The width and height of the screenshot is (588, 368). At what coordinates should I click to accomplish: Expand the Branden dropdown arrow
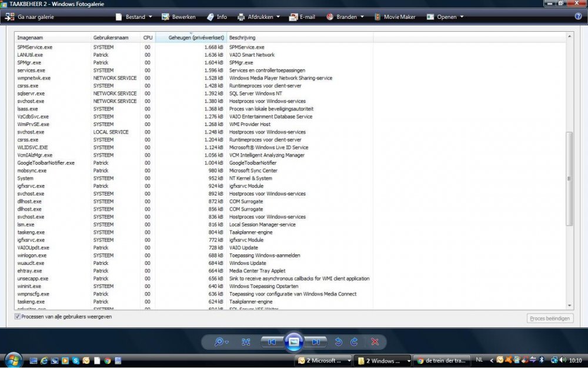coord(362,17)
